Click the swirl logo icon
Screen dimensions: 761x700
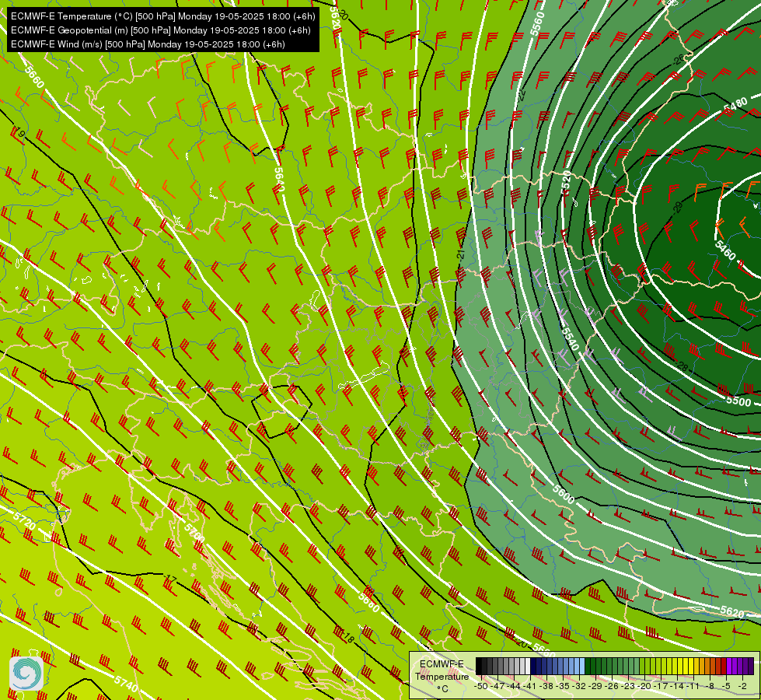(x=26, y=673)
